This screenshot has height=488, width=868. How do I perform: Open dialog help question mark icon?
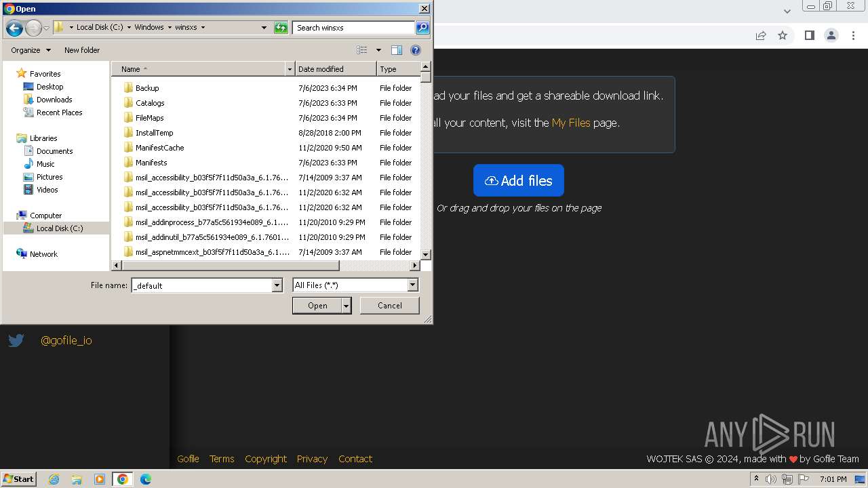[416, 50]
